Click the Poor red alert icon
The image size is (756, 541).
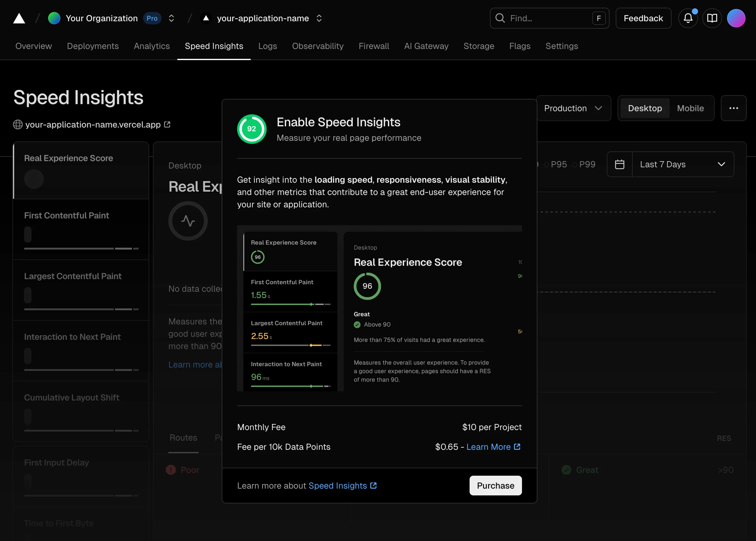(171, 470)
